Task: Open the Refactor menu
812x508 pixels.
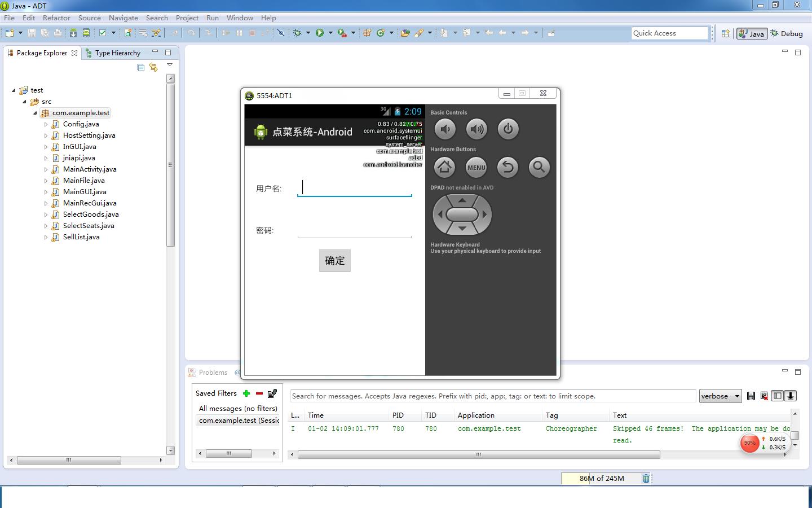Action: 56,17
